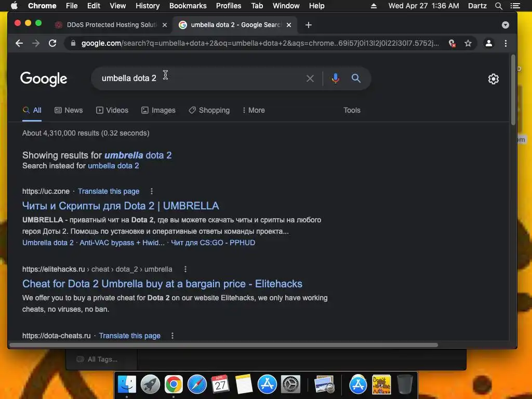This screenshot has width=532, height=399.
Task: Open options menu for dota-cheats.ru result
Action: (172, 336)
